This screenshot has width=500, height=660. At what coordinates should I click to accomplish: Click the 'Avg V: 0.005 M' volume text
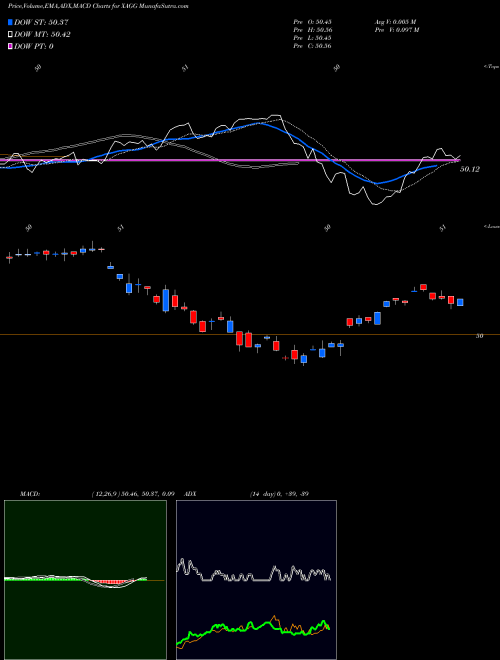pyautogui.click(x=395, y=21)
